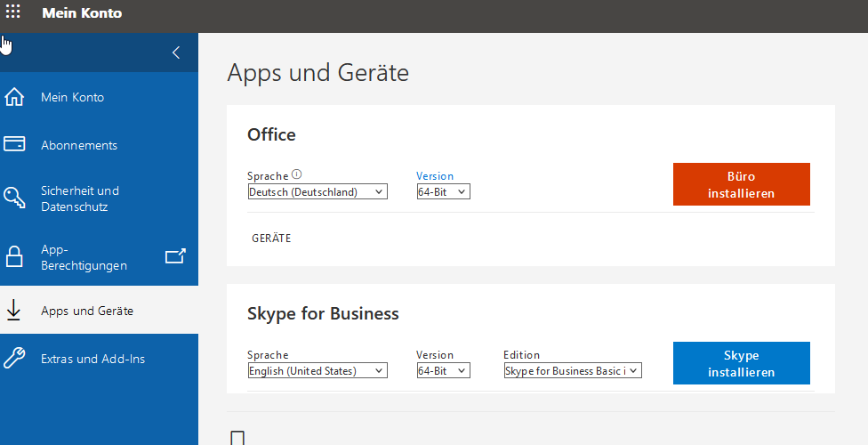Click the download arrow icon for Apps und Geräte
868x445 pixels.
pos(13,311)
